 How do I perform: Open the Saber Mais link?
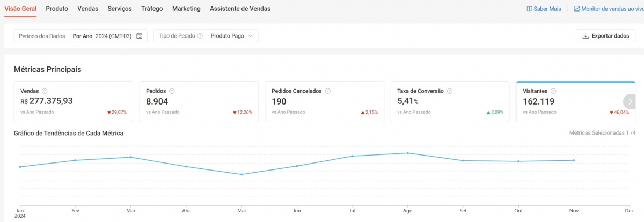(x=544, y=9)
